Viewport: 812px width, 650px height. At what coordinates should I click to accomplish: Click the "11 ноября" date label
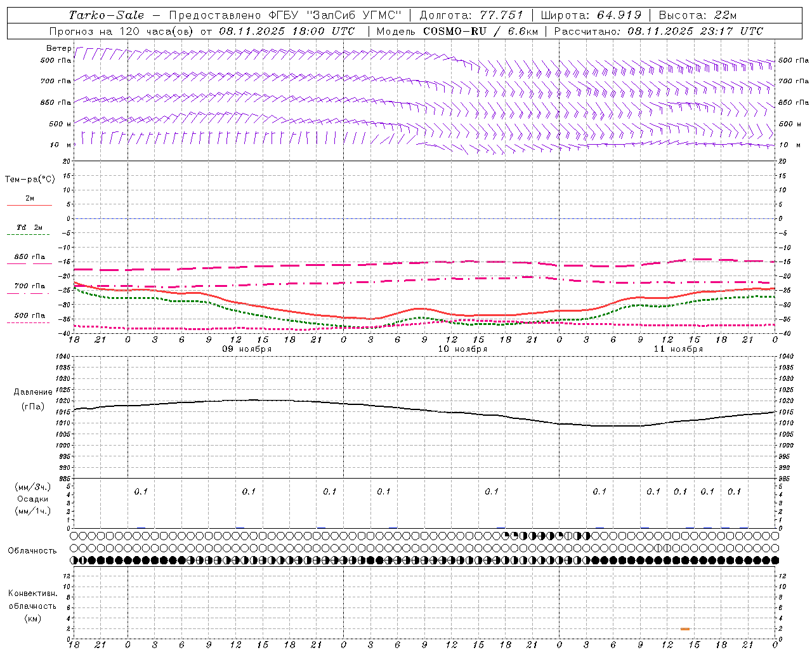678,349
